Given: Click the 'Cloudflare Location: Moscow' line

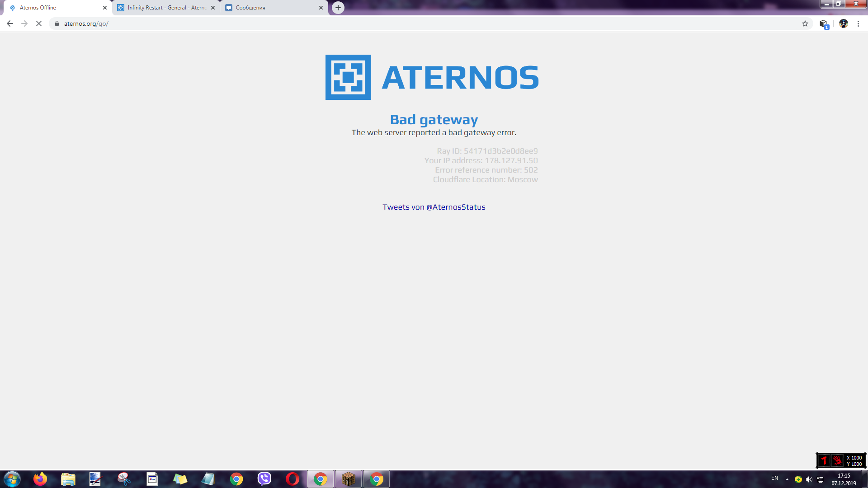Looking at the screenshot, I should pyautogui.click(x=486, y=179).
